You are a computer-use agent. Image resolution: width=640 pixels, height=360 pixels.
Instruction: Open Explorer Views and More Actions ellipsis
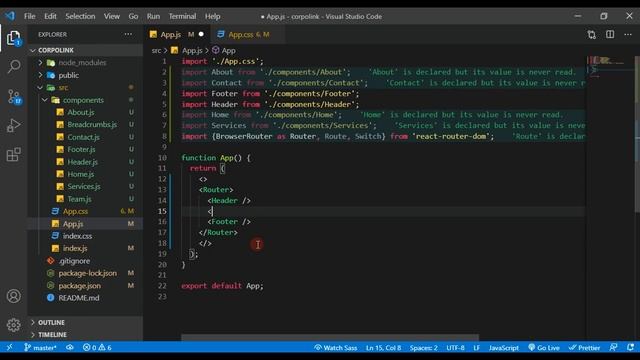pyautogui.click(x=128, y=34)
